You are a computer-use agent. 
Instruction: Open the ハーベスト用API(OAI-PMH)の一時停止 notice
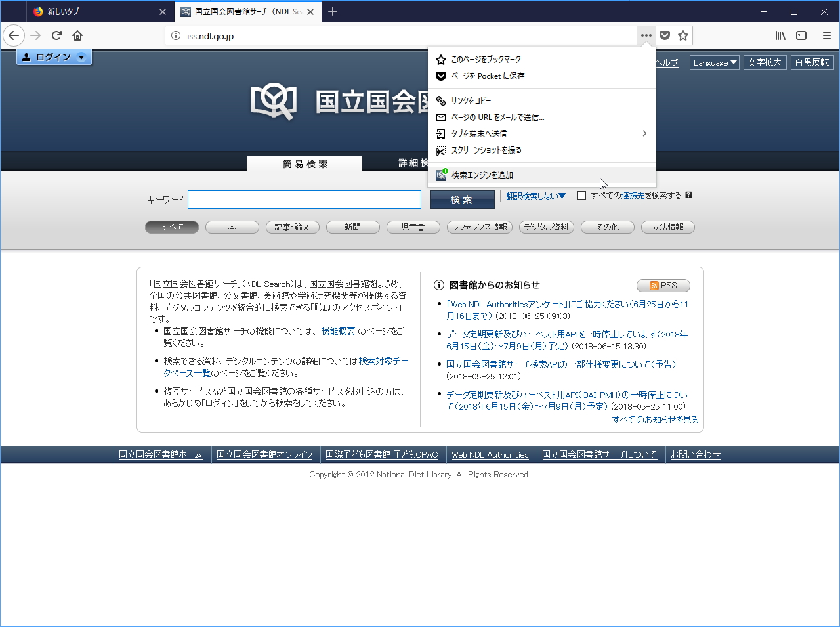tap(567, 400)
